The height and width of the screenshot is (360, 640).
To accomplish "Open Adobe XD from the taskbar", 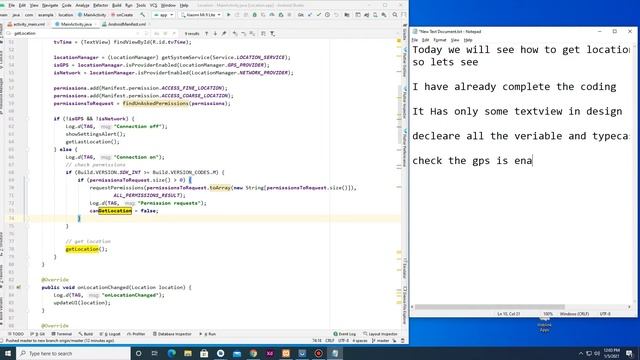I will [269, 353].
